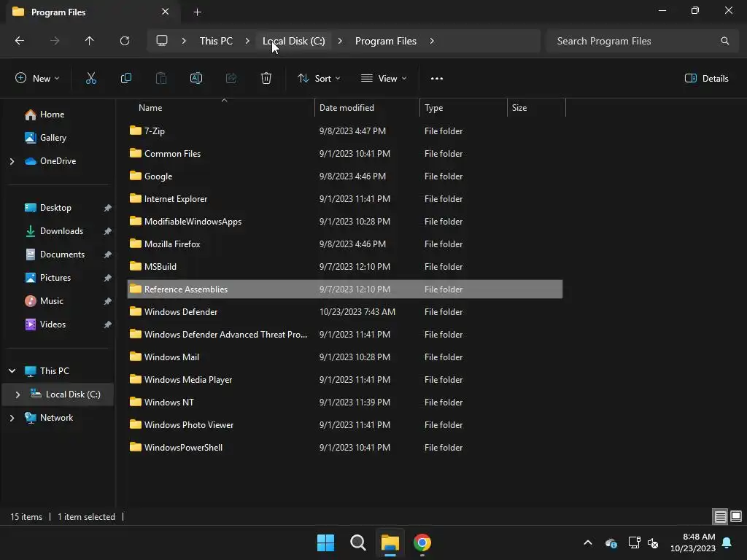Screen dimensions: 747x560
Task: Click Local Disk (C:) in breadcrumb
Action: pyautogui.click(x=294, y=41)
